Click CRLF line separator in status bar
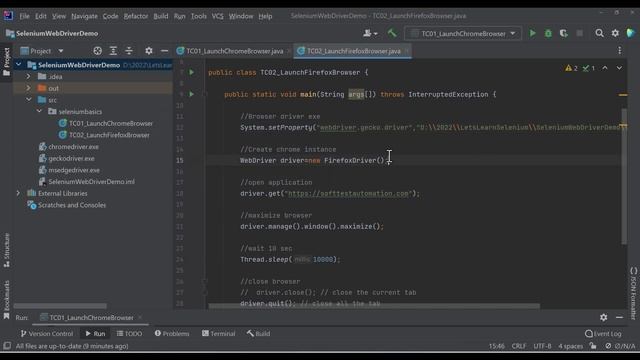Image resolution: width=640 pixels, height=360 pixels. tap(519, 346)
